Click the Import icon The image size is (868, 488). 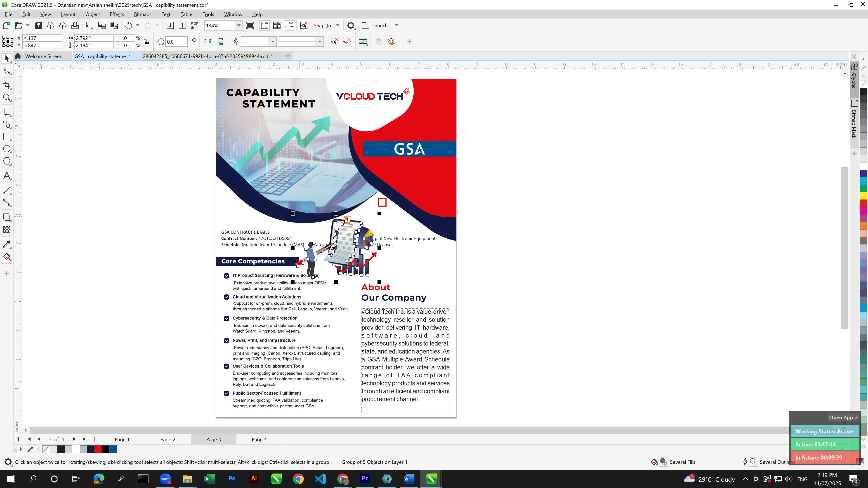pyautogui.click(x=170, y=25)
